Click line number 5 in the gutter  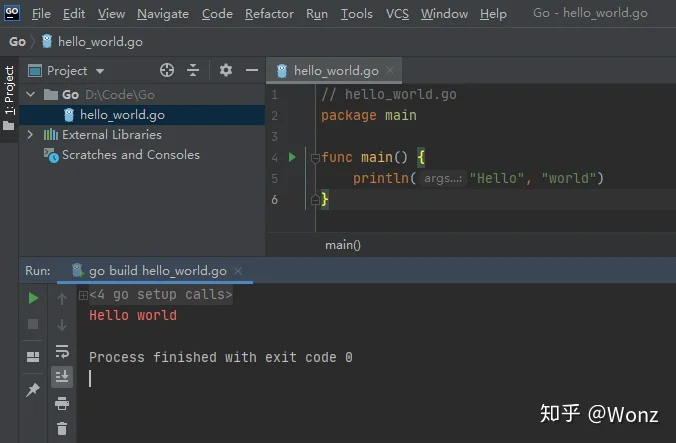(x=274, y=178)
